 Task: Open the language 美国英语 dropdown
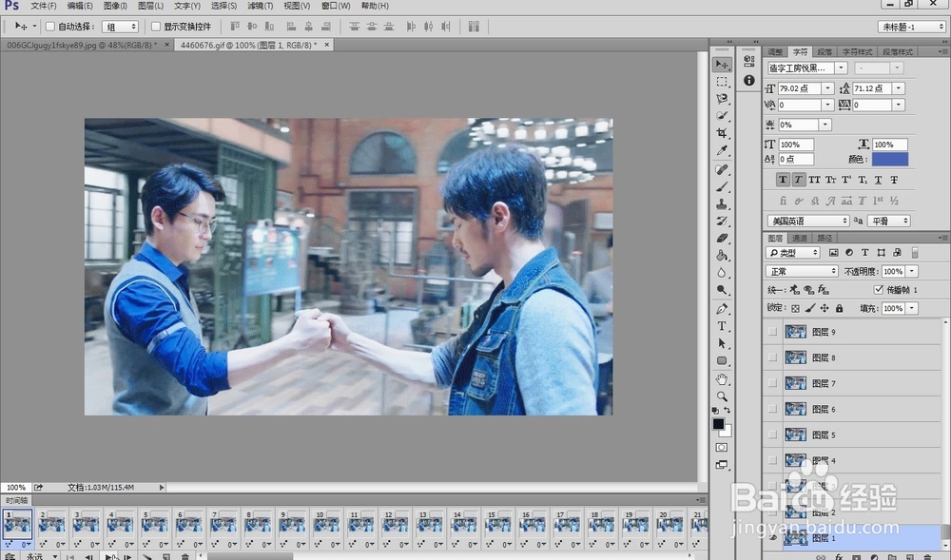click(808, 222)
